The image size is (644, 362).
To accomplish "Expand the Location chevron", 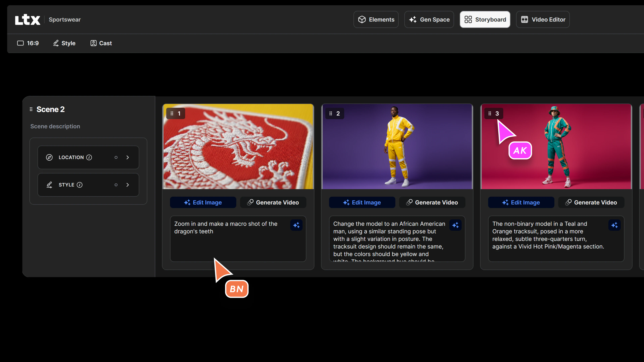I will point(127,157).
